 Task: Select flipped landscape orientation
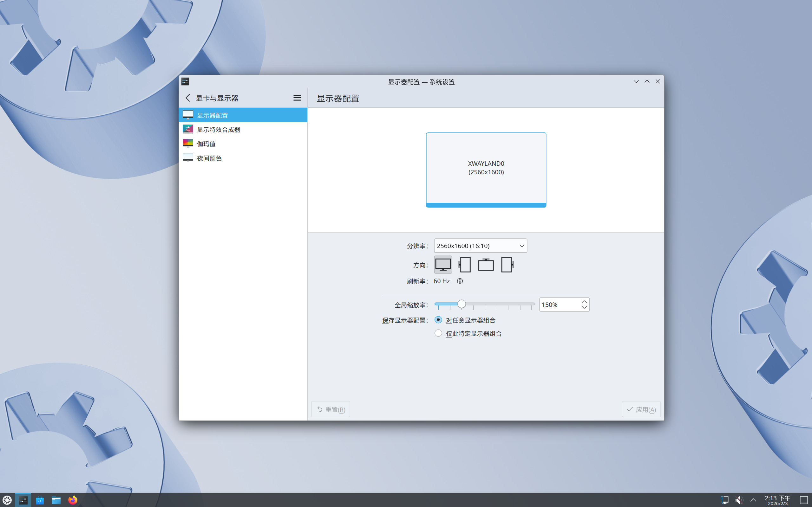click(486, 264)
